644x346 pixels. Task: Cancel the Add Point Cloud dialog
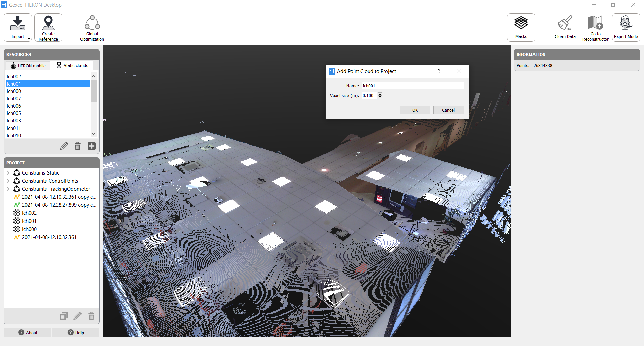coord(448,110)
